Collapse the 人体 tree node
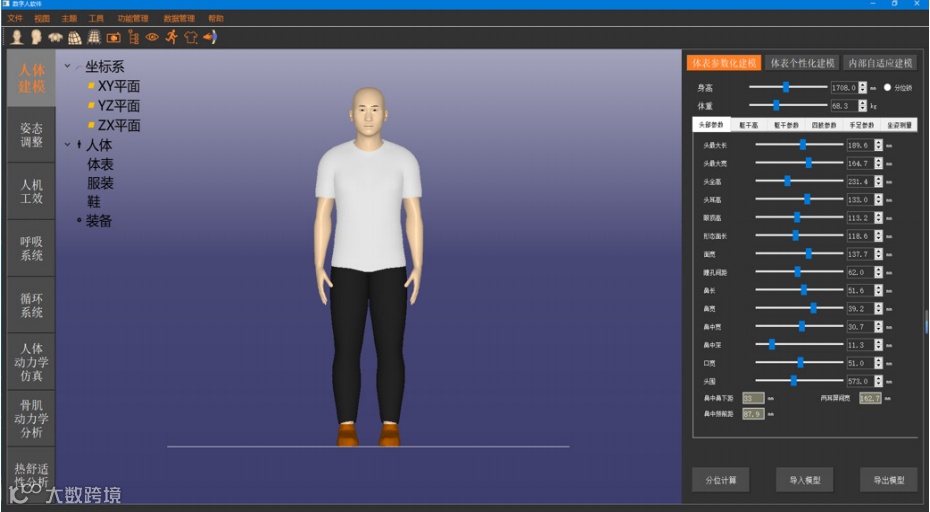Image resolution: width=930 pixels, height=512 pixels. point(68,144)
